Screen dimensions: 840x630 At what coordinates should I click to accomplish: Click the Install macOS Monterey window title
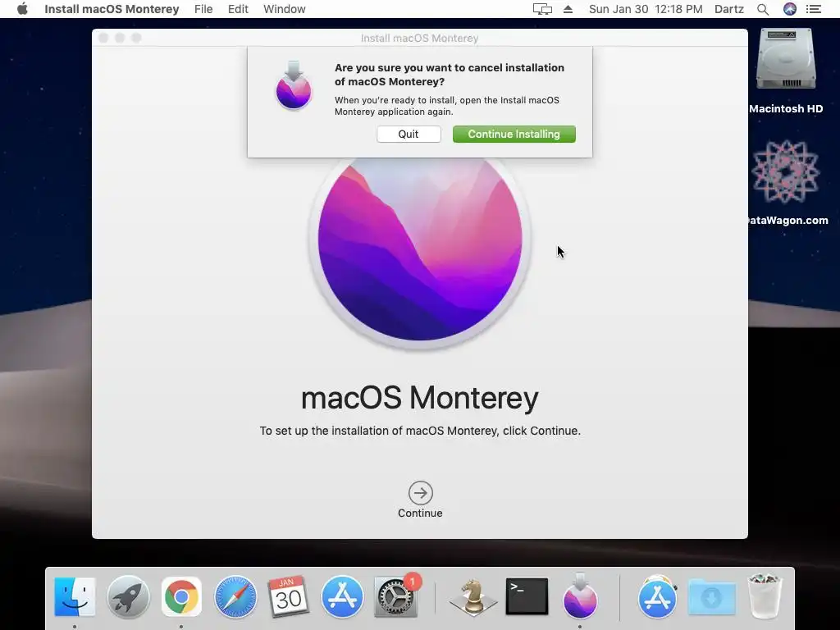419,38
